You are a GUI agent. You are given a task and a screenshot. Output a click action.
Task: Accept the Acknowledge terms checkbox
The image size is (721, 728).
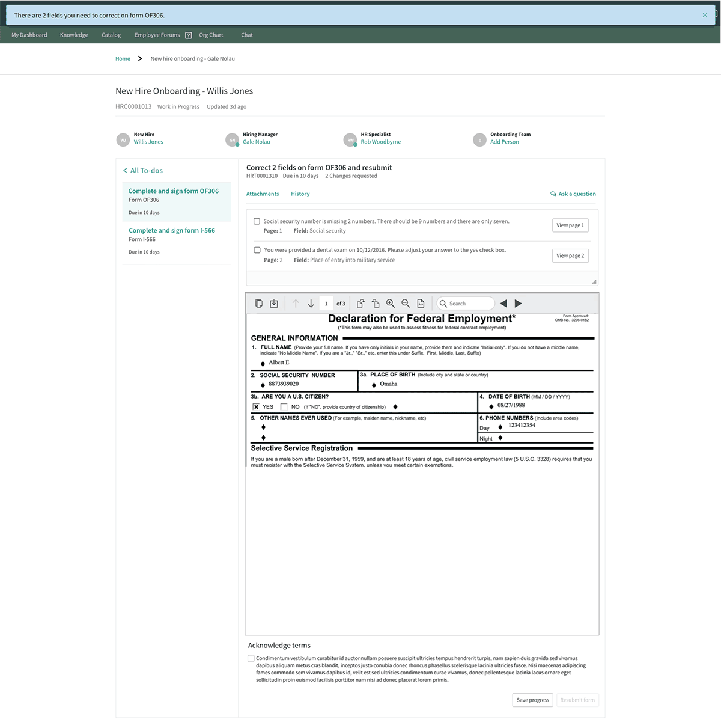click(x=251, y=658)
